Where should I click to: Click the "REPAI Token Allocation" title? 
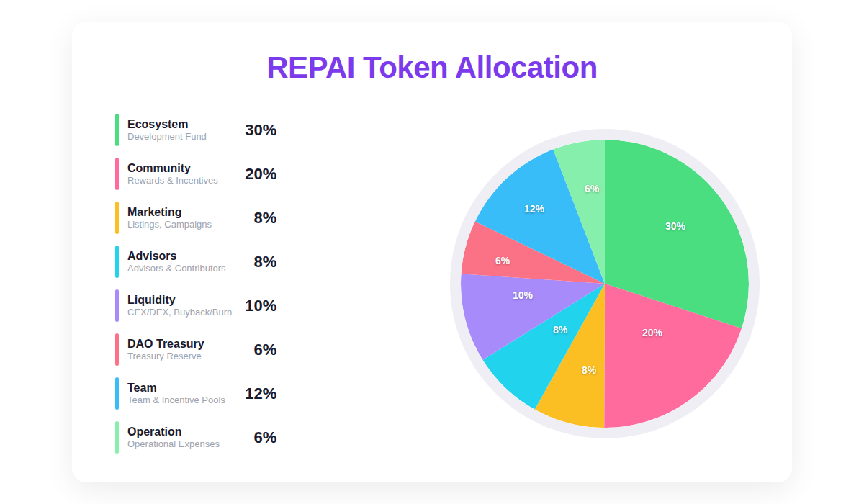(432, 68)
